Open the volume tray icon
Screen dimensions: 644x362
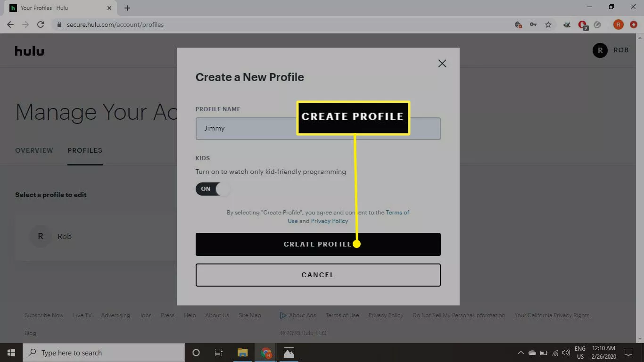coord(566,353)
